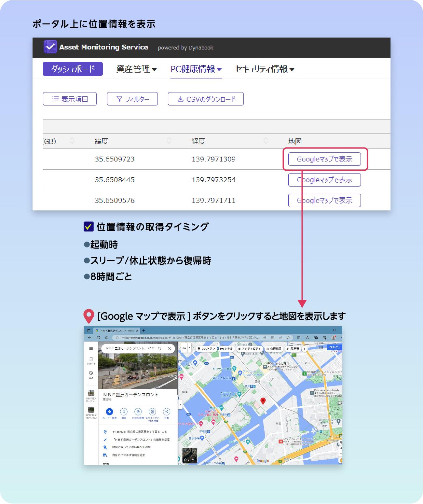Click the モバイルデバイスに送信 icon
The image size is (423, 504).
[152, 412]
